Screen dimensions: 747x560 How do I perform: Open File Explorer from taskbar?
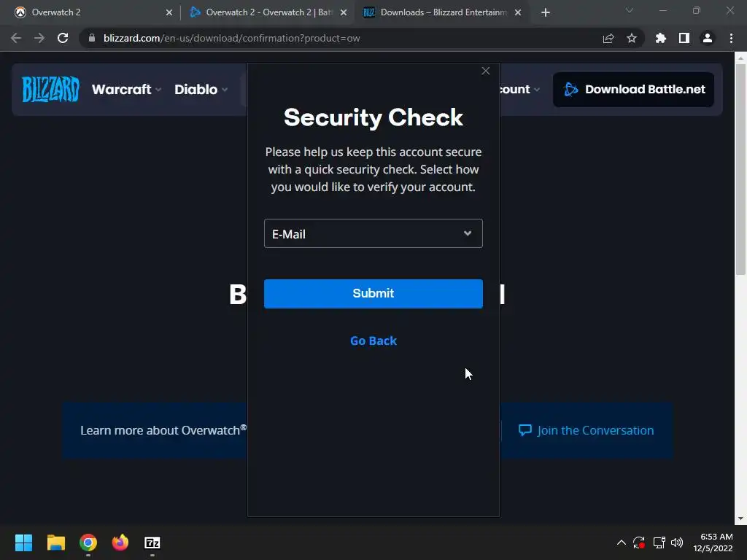click(x=55, y=542)
